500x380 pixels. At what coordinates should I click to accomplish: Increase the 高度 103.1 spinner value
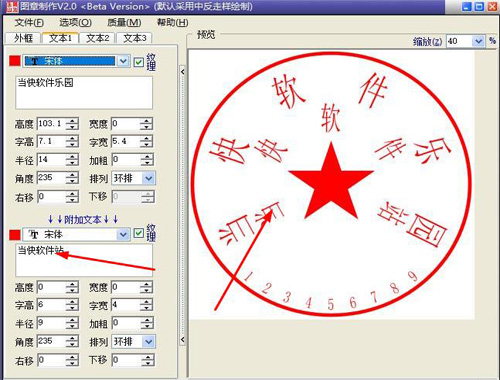72,121
